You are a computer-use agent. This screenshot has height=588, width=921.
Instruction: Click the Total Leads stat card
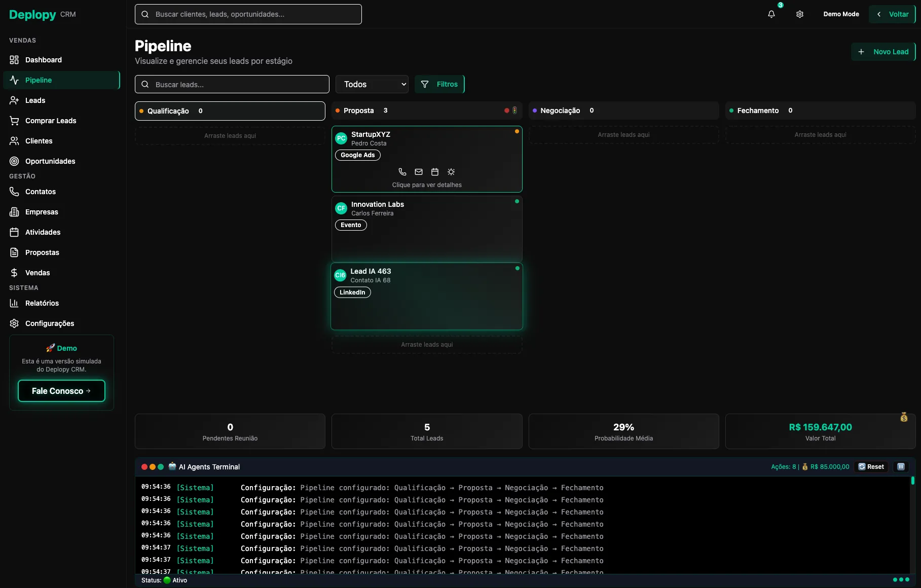(x=427, y=431)
